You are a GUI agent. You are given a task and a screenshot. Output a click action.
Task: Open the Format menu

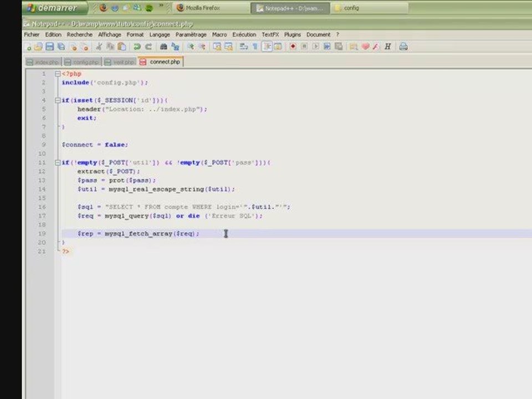(135, 34)
